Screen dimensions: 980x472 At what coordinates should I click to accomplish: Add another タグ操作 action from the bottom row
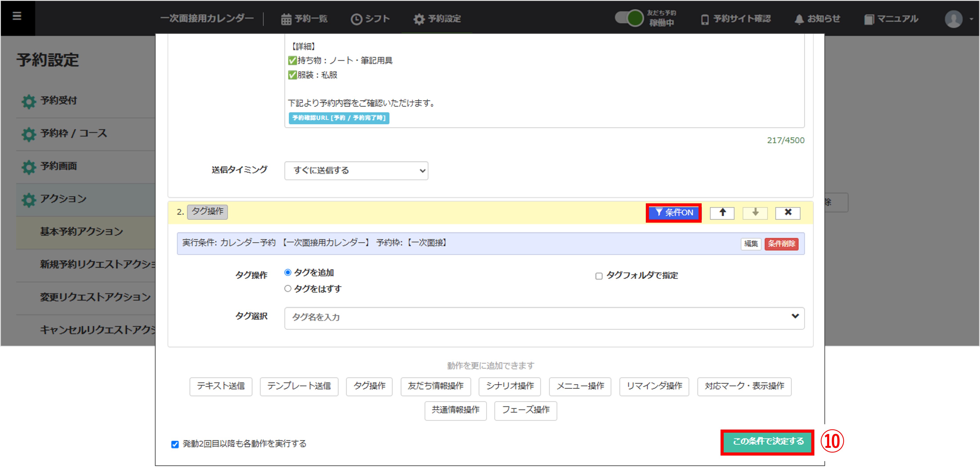point(369,386)
